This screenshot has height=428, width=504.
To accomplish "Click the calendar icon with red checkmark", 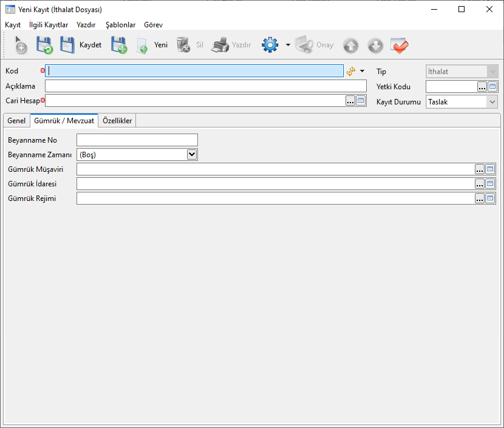I will [x=399, y=45].
